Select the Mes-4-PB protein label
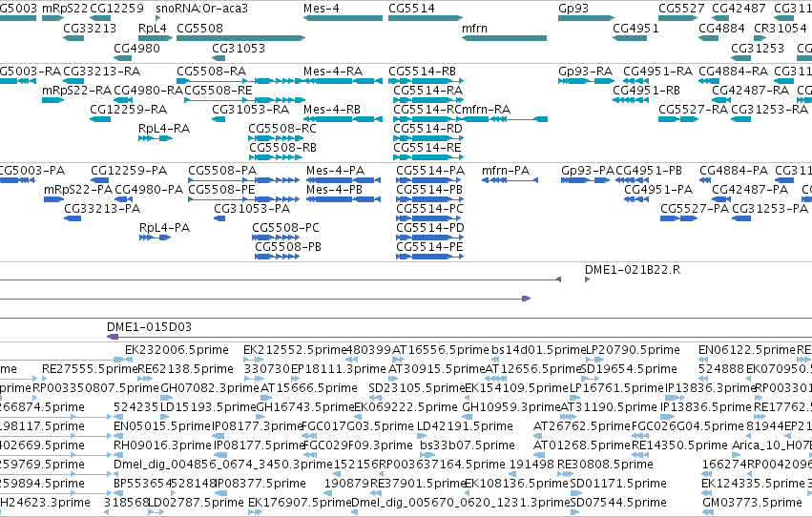The width and height of the screenshot is (812, 517). (334, 190)
